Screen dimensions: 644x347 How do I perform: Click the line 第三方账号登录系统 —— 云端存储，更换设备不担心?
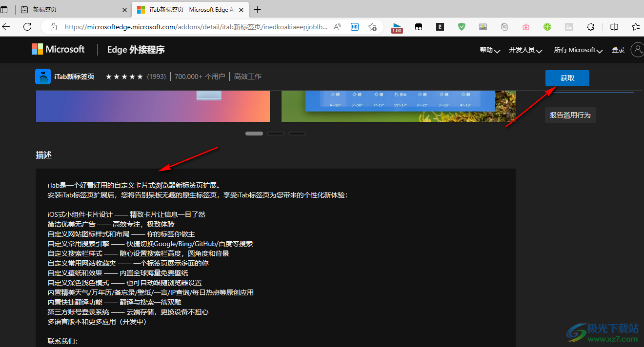[128, 312]
